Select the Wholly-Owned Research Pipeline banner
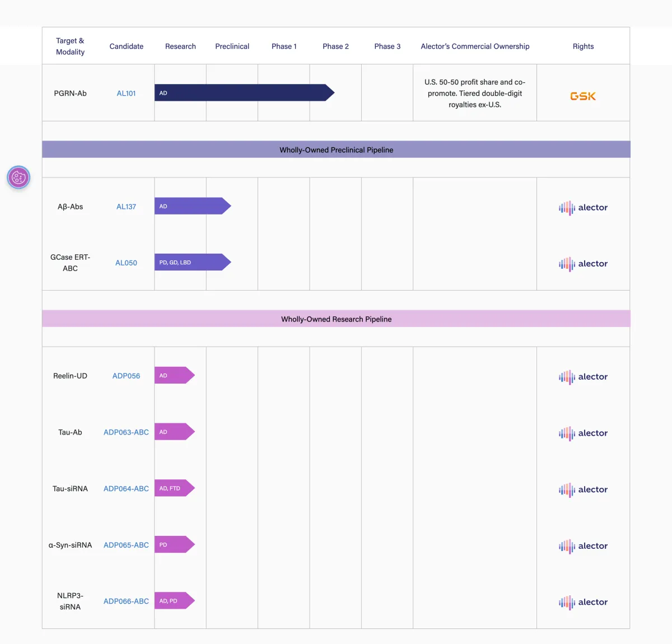The image size is (672, 644). point(336,319)
